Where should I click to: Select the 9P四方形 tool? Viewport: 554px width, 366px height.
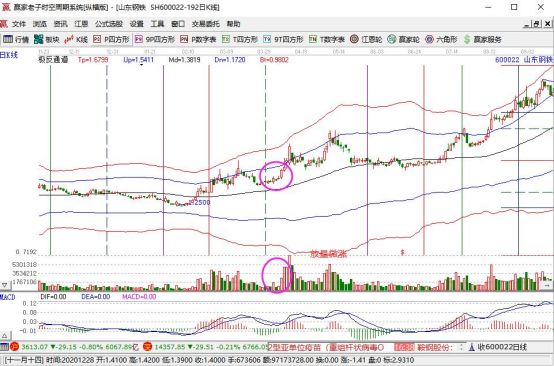pyautogui.click(x=155, y=39)
